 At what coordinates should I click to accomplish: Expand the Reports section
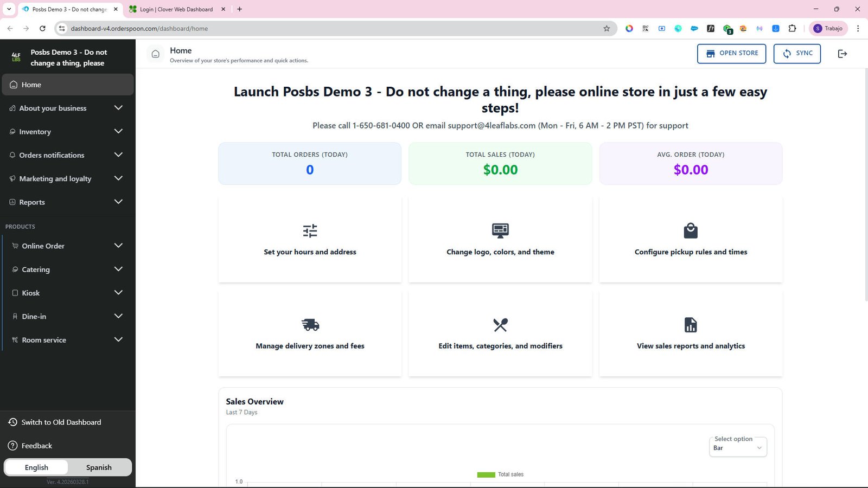tap(68, 202)
